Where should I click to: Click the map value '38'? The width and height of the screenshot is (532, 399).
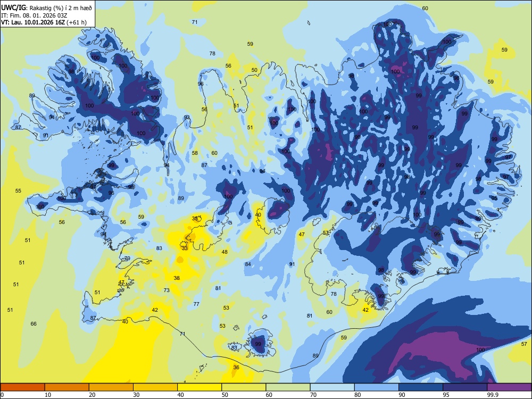coord(177,278)
